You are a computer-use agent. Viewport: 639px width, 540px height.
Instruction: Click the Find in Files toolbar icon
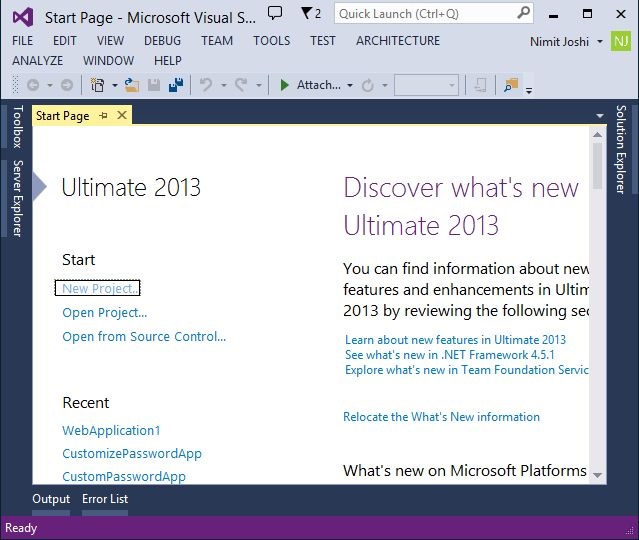point(511,85)
